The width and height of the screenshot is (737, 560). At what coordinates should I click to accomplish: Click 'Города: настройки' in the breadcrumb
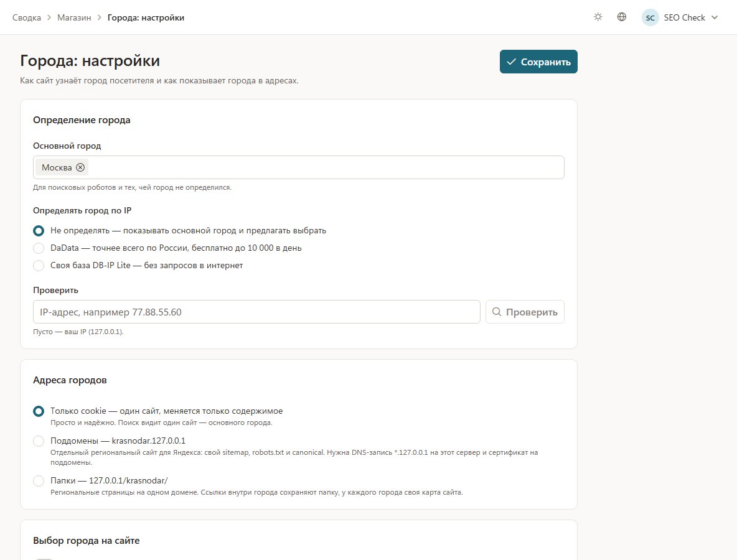click(x=146, y=18)
